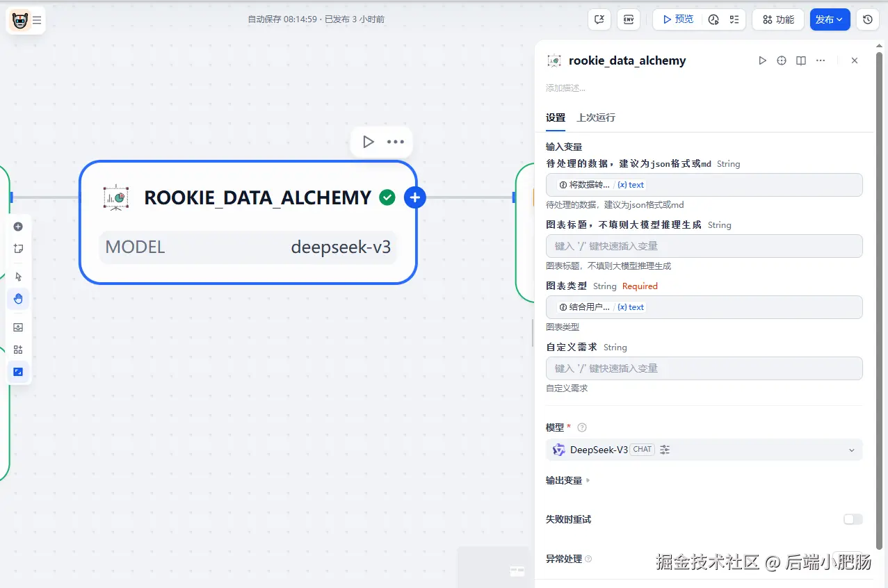Close the node settings panel
Image resolution: width=888 pixels, height=588 pixels.
[x=855, y=60]
